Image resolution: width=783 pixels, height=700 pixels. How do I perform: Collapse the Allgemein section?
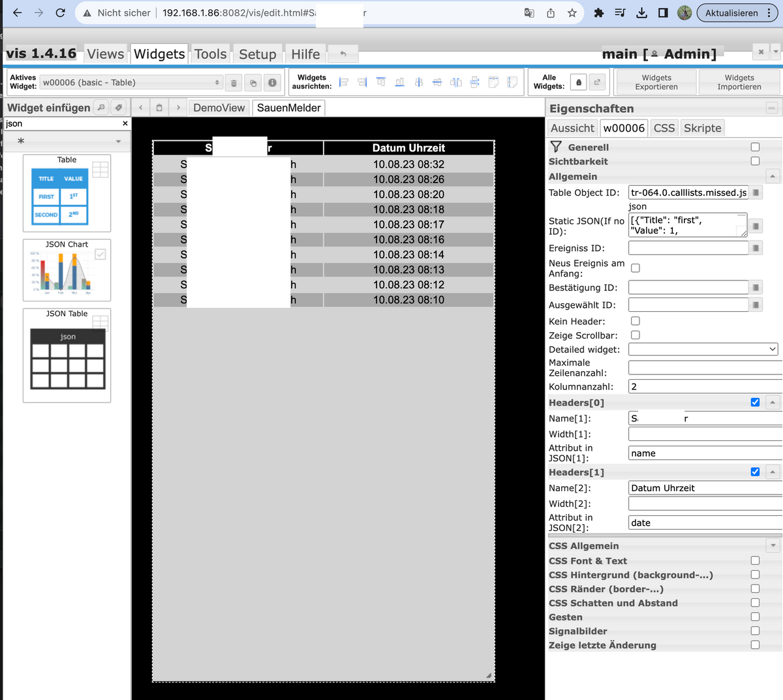(773, 176)
